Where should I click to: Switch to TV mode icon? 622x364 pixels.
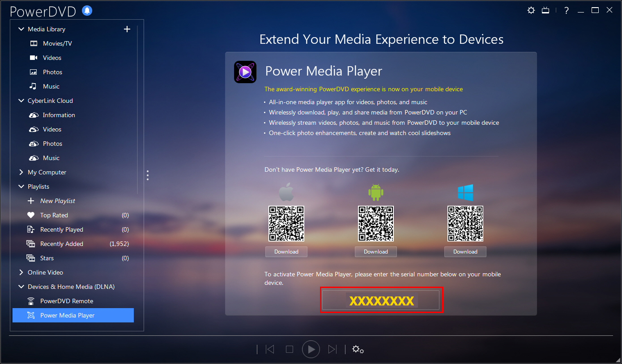click(x=545, y=10)
